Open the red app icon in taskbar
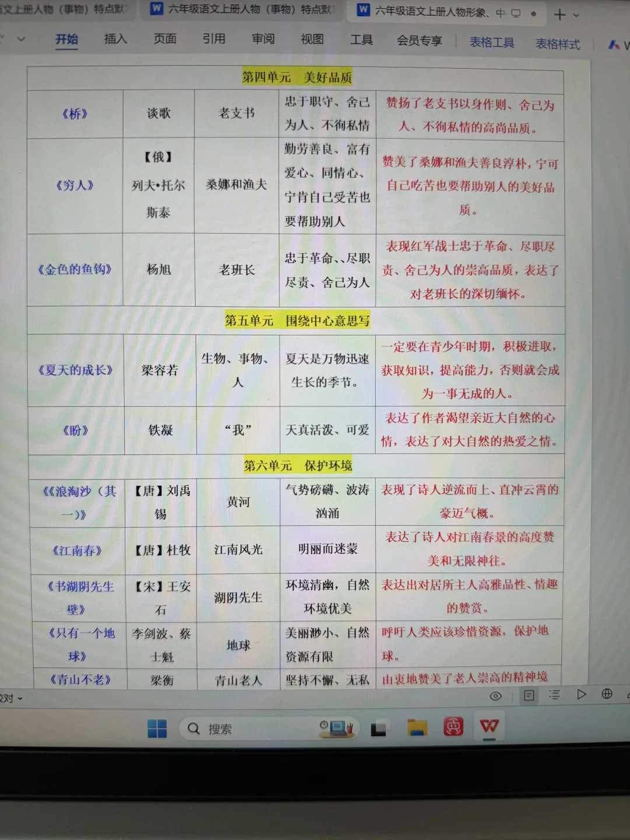 tap(453, 726)
